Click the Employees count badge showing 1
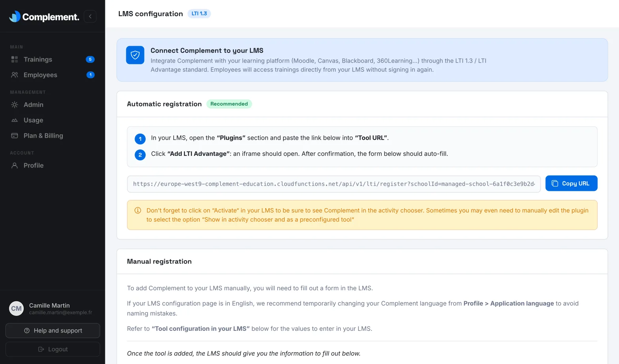 point(90,75)
